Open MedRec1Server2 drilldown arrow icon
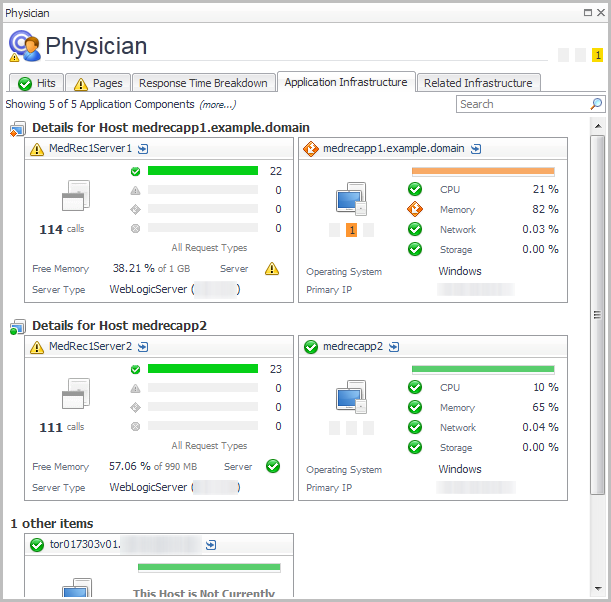The image size is (611, 602). pos(143,347)
